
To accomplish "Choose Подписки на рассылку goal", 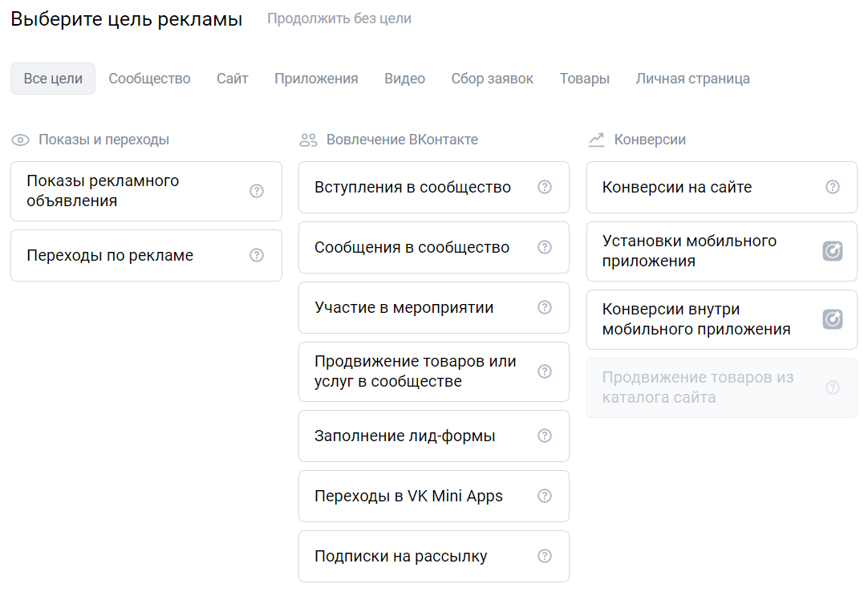I will click(434, 557).
